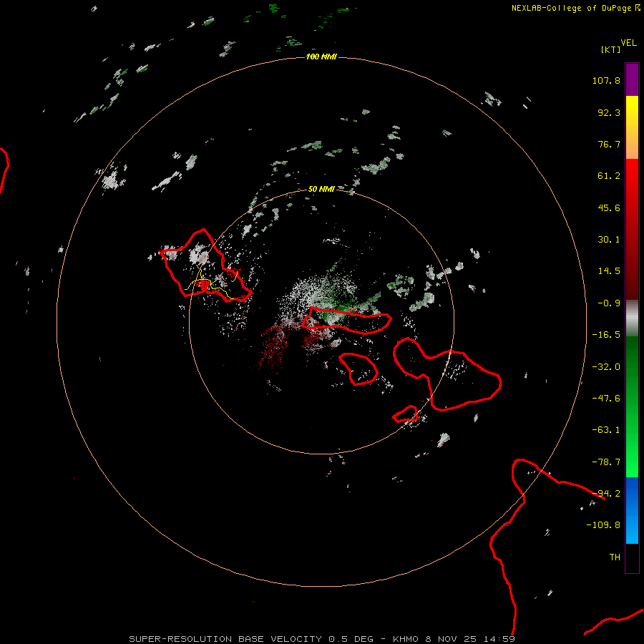The width and height of the screenshot is (644, 644).
Task: Click the -109.8 velocity scale value
Action: (603, 525)
